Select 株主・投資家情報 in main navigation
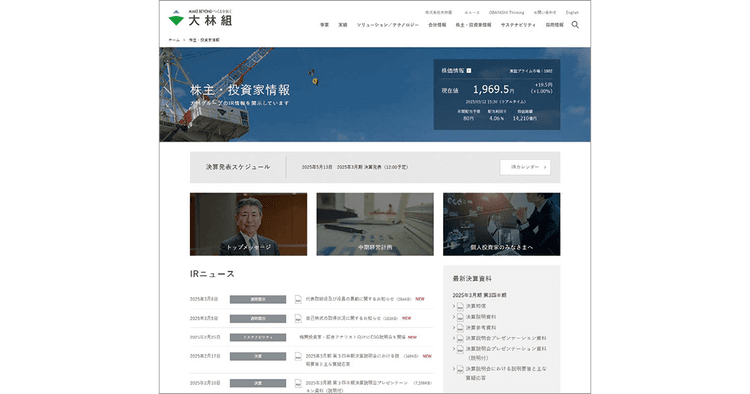 click(x=473, y=25)
